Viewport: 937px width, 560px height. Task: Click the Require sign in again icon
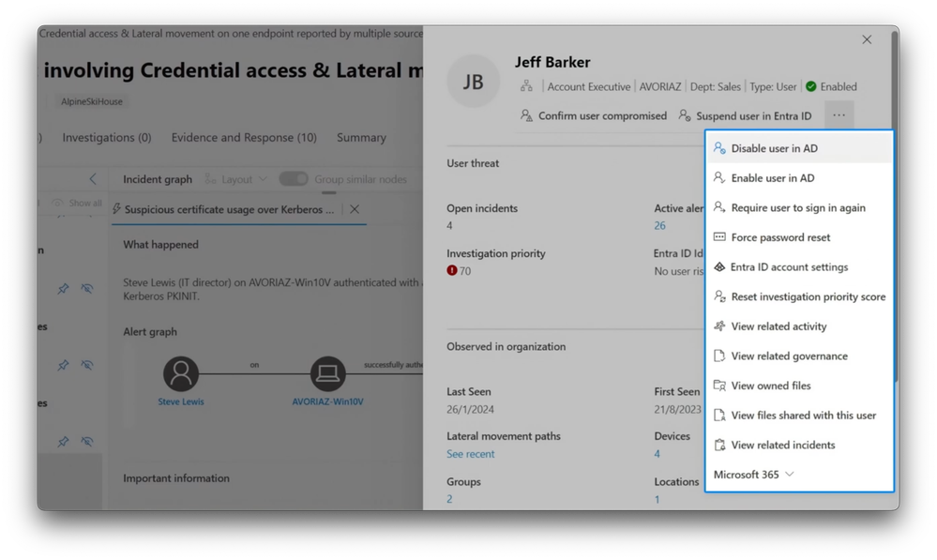pos(719,207)
